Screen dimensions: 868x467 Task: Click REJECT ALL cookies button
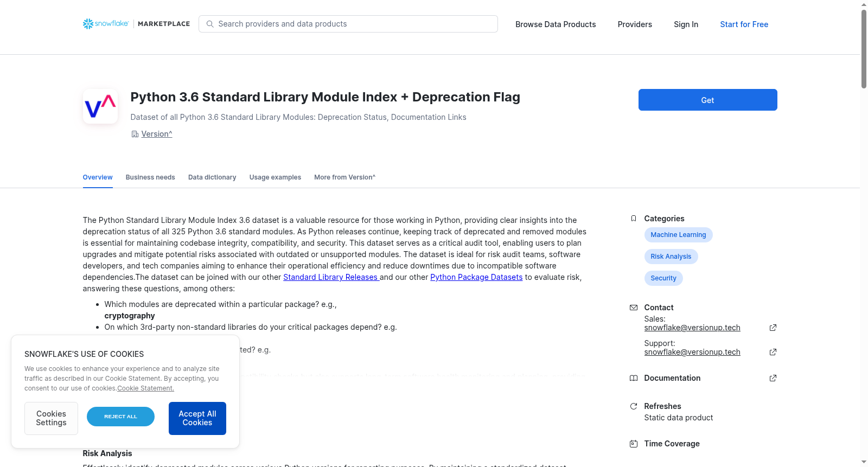coord(120,417)
